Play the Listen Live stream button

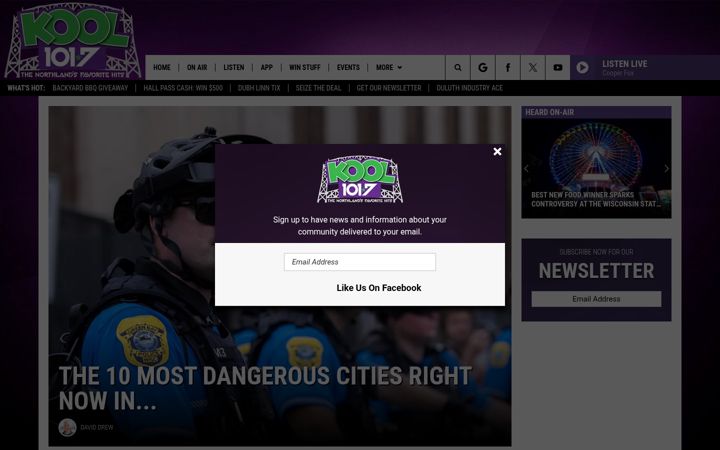pyautogui.click(x=582, y=68)
